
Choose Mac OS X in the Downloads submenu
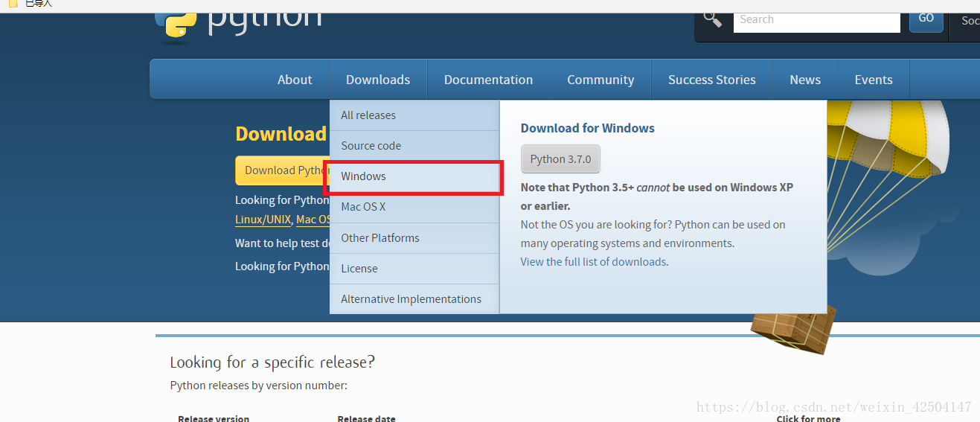click(x=414, y=207)
